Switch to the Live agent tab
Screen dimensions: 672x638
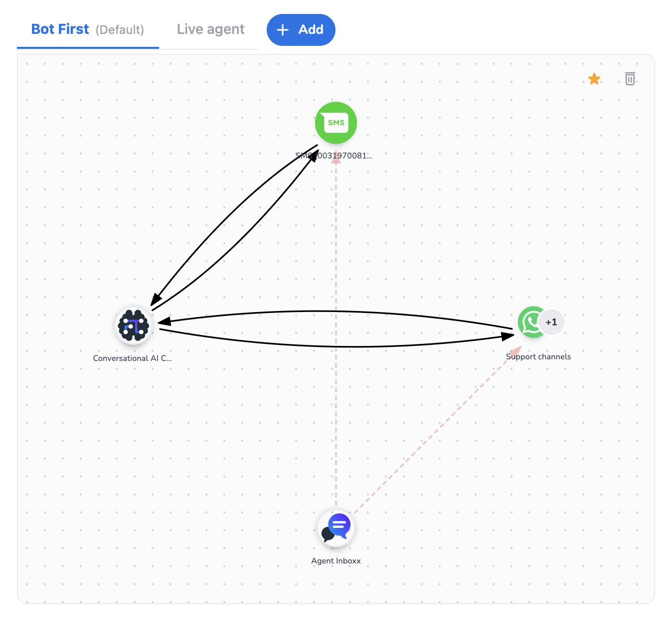pyautogui.click(x=211, y=29)
